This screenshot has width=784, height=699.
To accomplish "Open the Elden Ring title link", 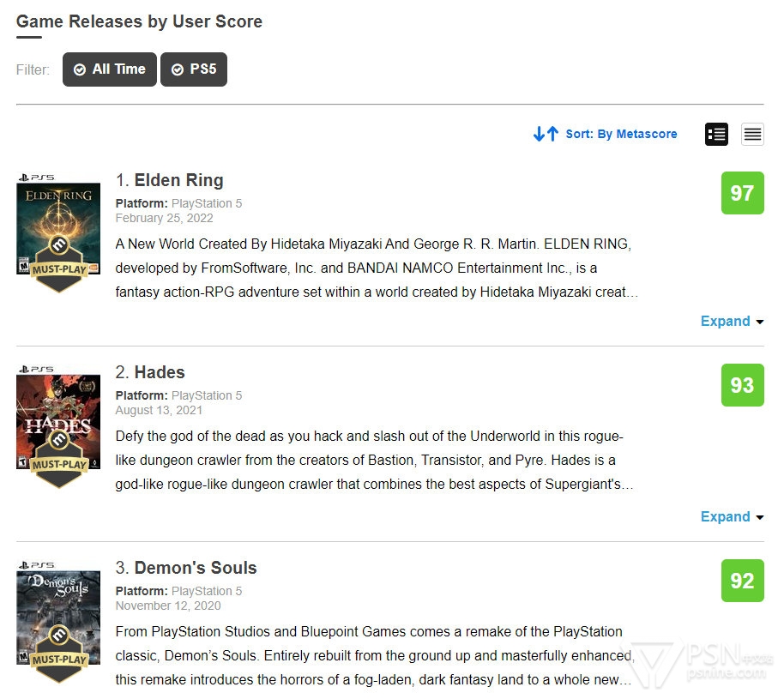I will [178, 180].
